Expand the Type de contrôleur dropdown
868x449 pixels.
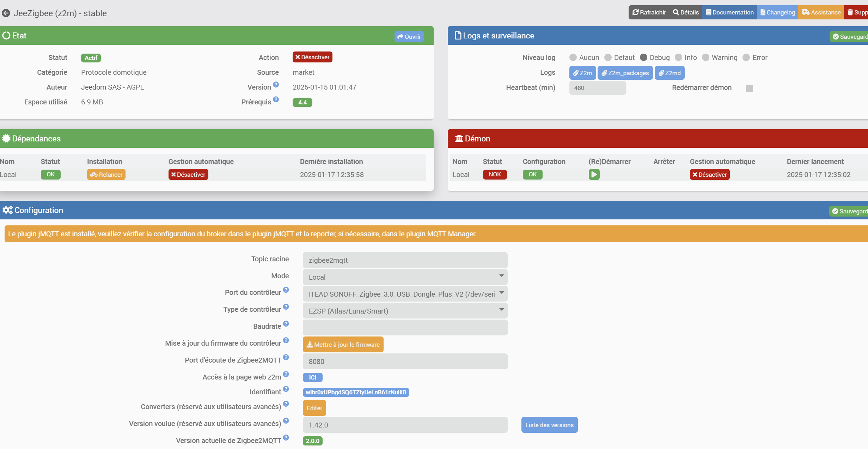point(405,311)
